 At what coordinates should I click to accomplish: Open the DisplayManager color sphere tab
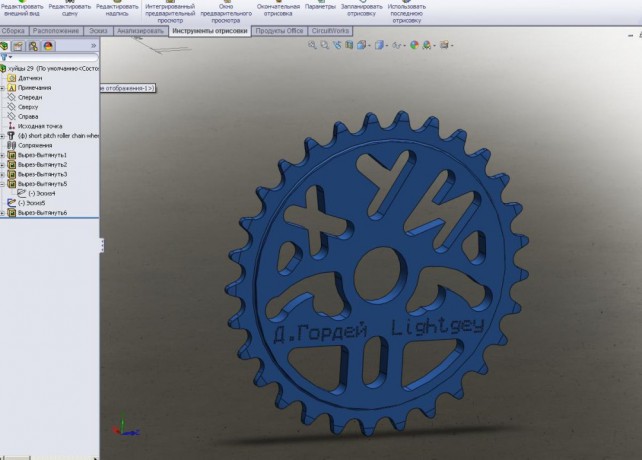click(x=47, y=46)
